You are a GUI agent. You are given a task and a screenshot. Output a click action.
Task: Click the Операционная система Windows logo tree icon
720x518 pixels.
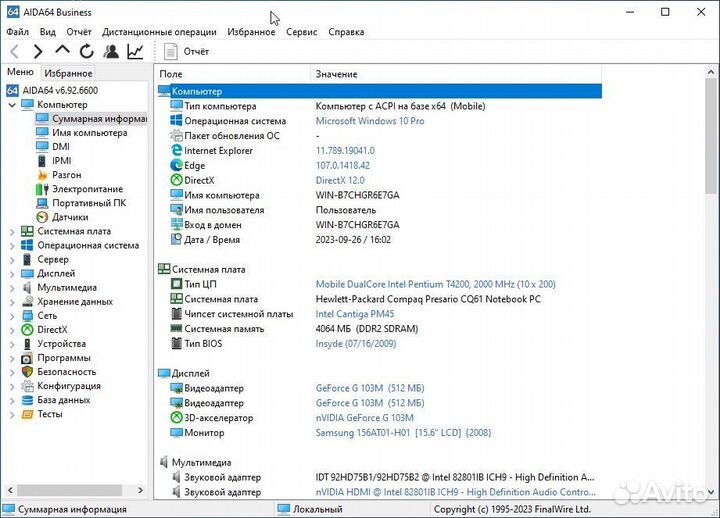click(28, 245)
